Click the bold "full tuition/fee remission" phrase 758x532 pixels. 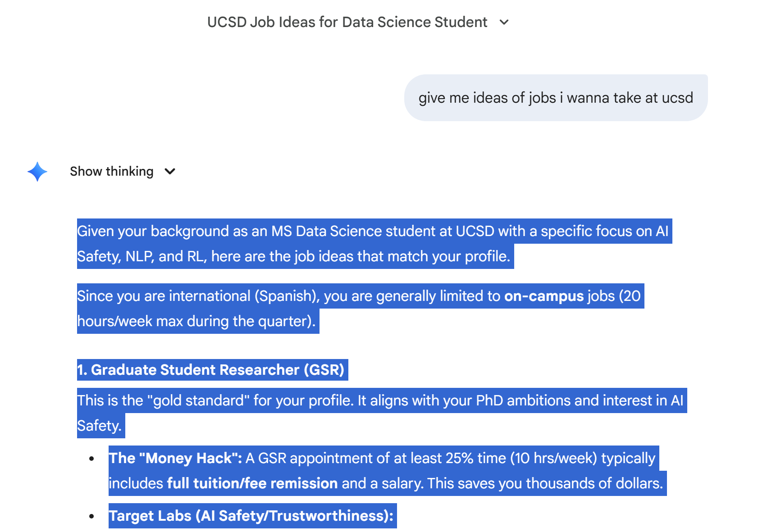click(x=252, y=483)
